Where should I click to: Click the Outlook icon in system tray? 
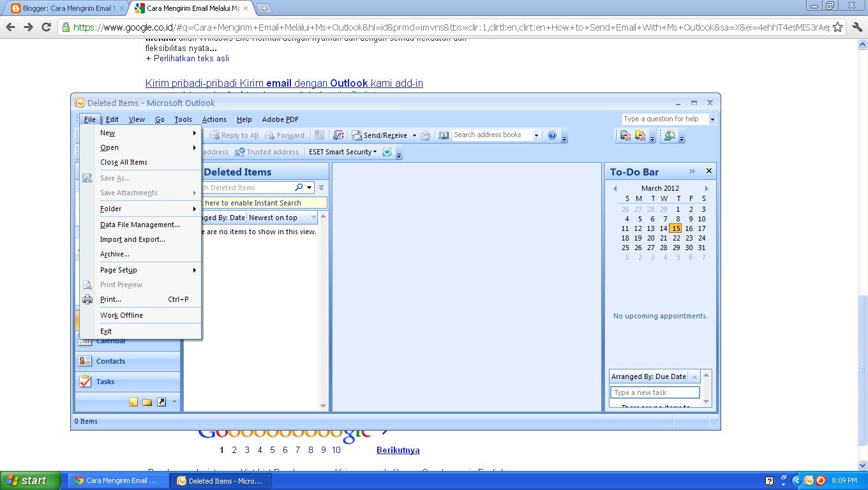point(809,480)
